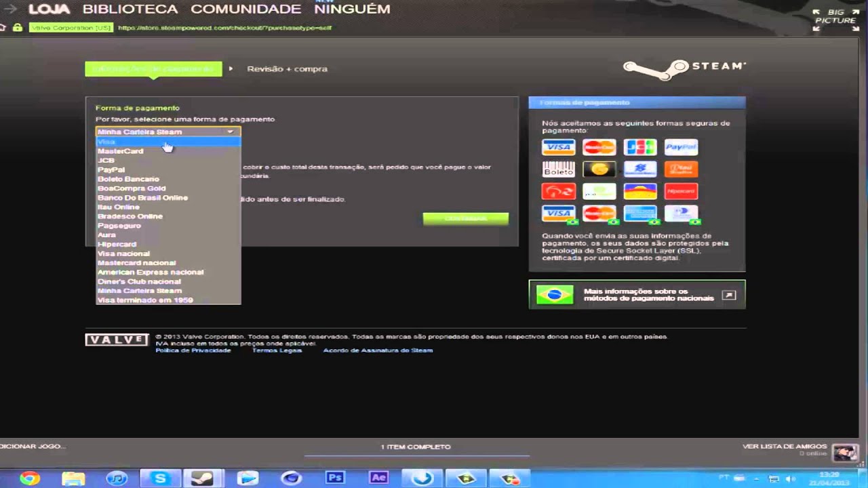The image size is (868, 488).
Task: Open Google Chrome from the taskbar
Action: pyautogui.click(x=29, y=478)
